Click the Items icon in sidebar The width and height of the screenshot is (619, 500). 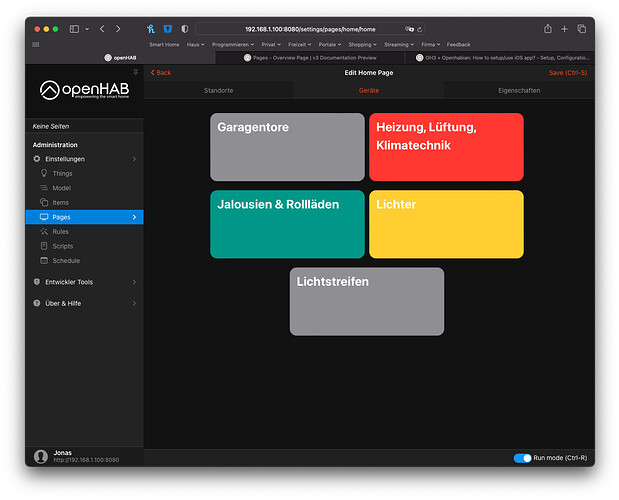click(x=44, y=202)
